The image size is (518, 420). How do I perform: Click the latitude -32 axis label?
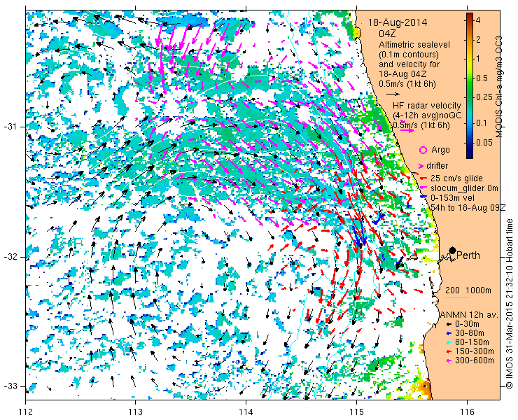tap(10, 257)
